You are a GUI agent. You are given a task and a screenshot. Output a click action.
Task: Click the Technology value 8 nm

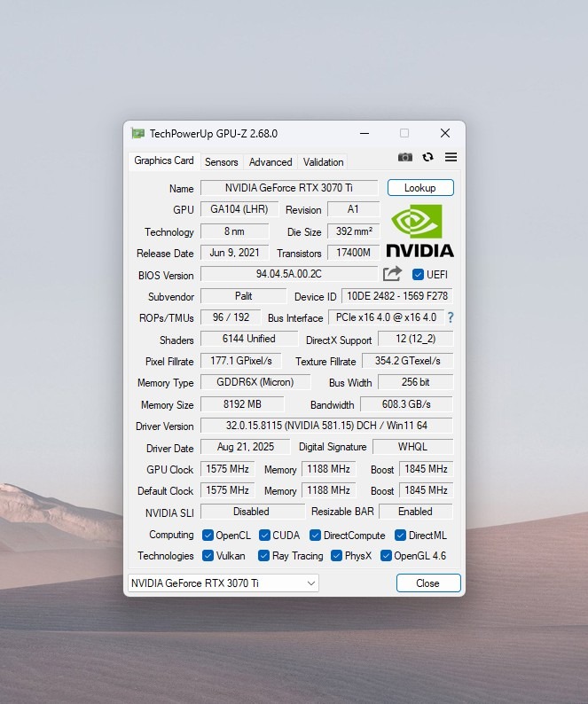tap(234, 231)
